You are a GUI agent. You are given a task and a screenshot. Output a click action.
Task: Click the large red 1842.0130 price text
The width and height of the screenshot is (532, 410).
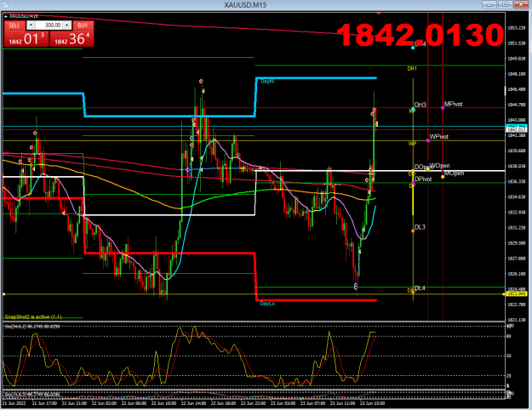tap(420, 35)
